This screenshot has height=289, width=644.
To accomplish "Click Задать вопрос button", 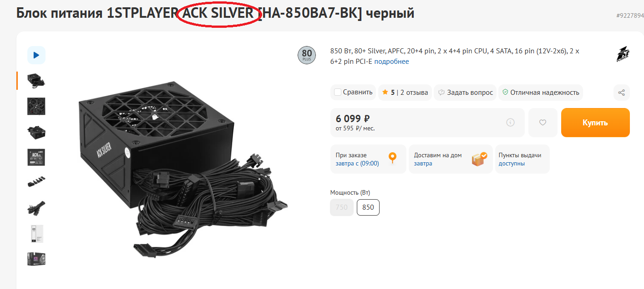I will tap(465, 93).
